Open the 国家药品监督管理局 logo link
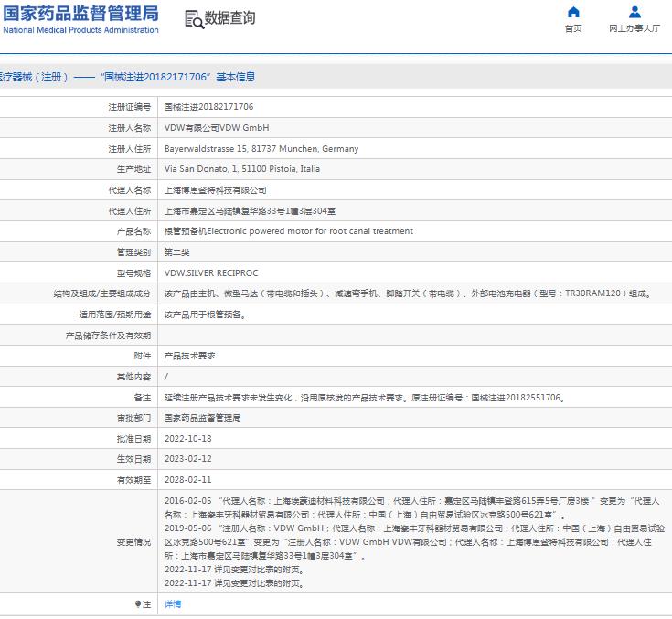672x619 pixels. (80, 19)
